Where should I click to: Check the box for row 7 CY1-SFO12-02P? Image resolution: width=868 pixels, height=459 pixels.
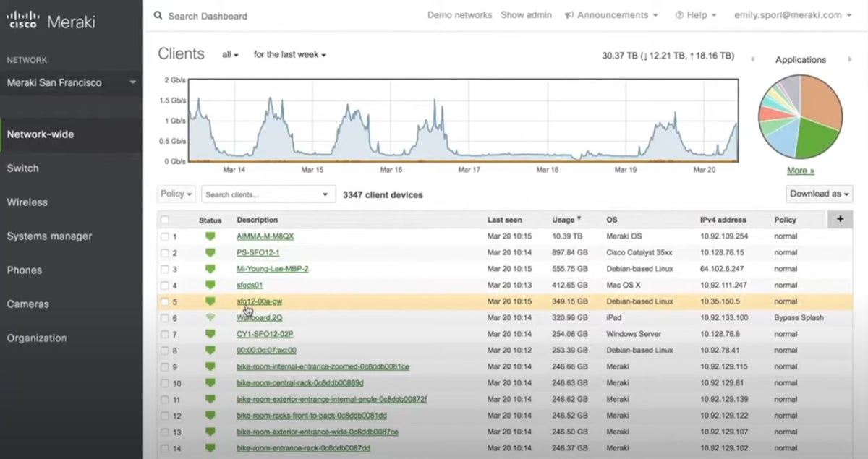coord(165,334)
